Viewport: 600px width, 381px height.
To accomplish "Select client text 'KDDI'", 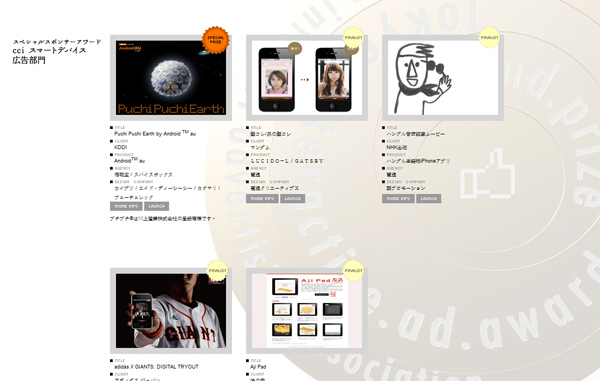I will tap(121, 147).
